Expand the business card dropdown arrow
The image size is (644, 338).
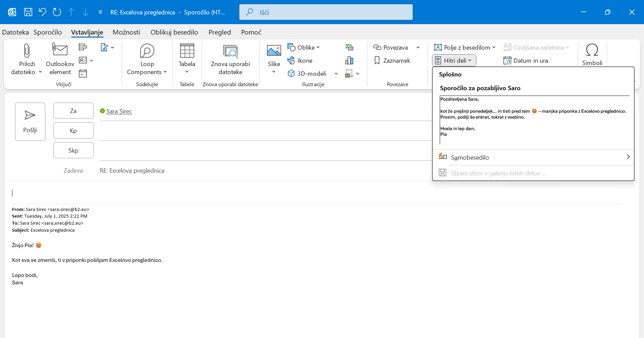[x=91, y=60]
